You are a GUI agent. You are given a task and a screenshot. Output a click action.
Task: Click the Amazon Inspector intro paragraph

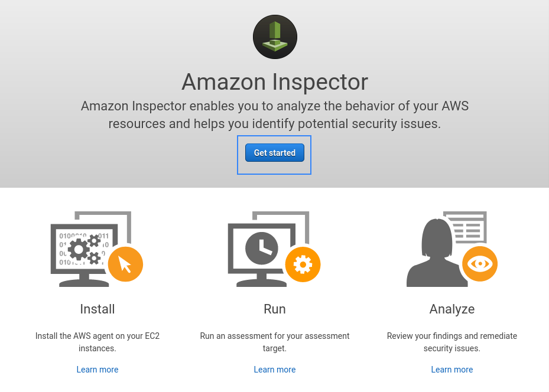(274, 115)
